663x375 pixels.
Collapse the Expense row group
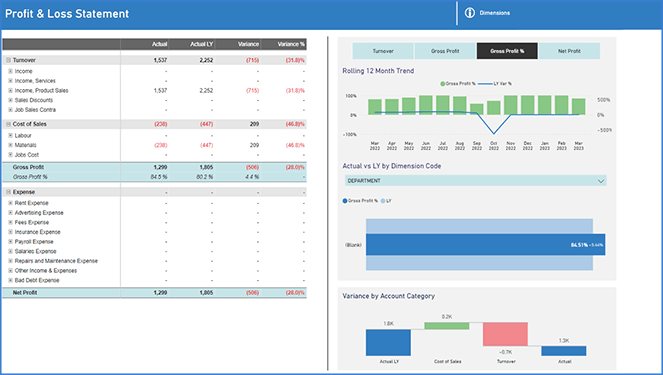tap(8, 192)
